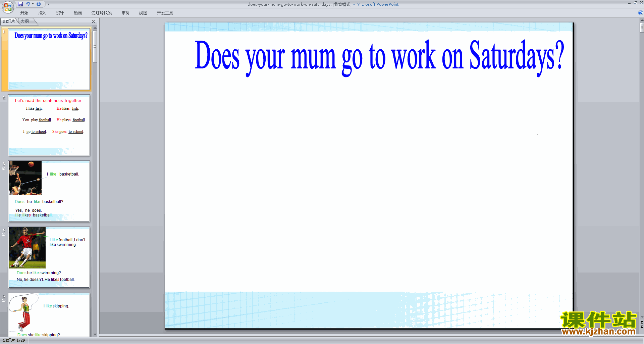Screen dimensions: 644x344
Task: Open the 审阅 (Review) ribbon tab
Action: coord(125,13)
